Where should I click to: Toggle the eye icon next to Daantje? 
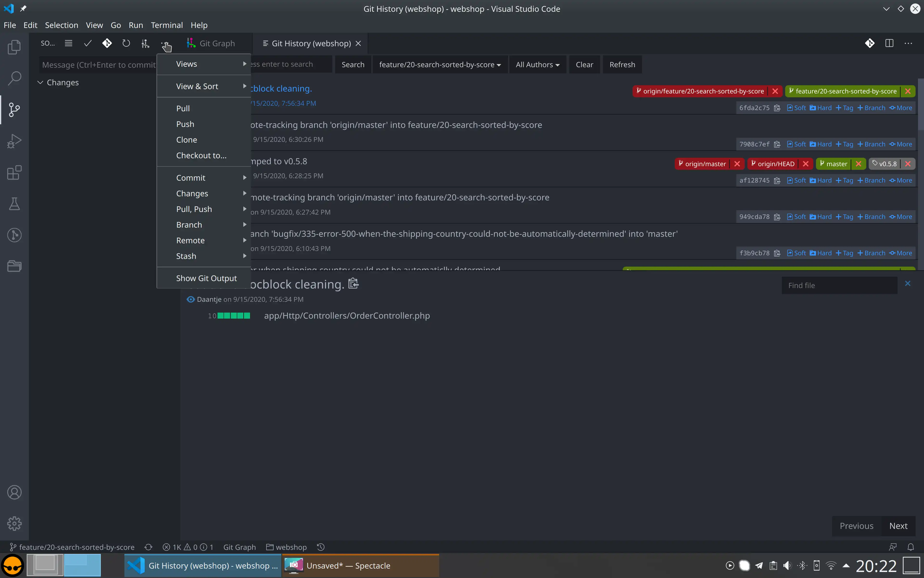(191, 299)
